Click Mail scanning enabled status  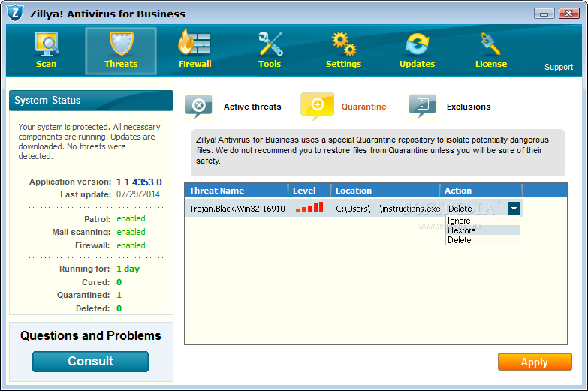pyautogui.click(x=131, y=232)
